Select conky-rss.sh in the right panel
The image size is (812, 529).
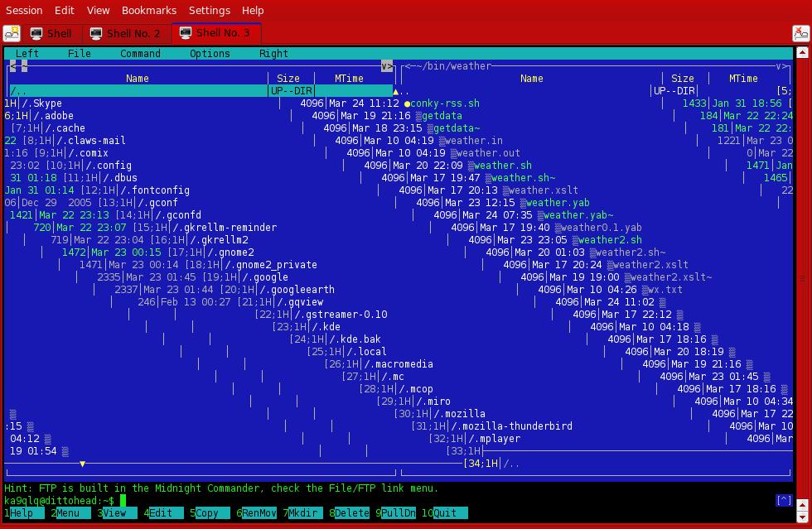coord(445,103)
